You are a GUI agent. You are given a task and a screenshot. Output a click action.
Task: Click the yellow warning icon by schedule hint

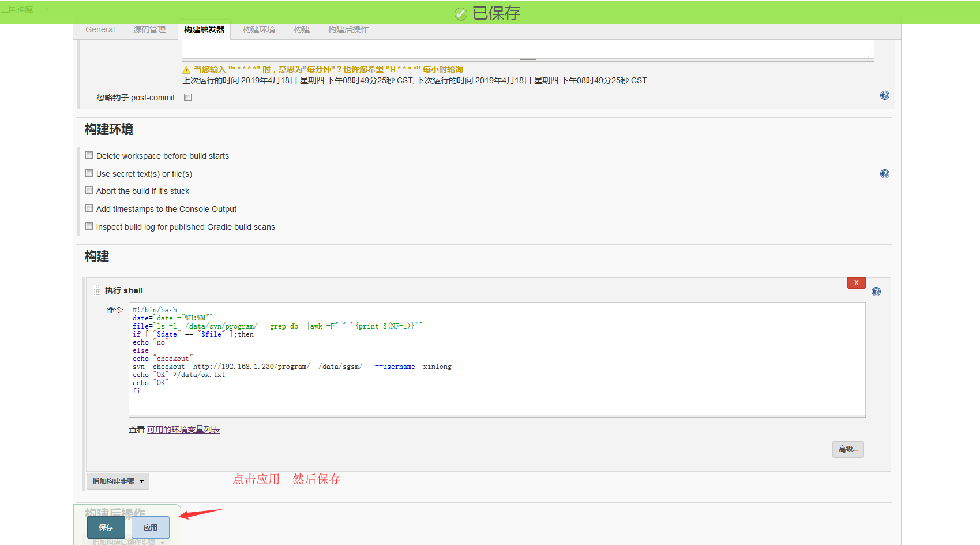tap(186, 70)
